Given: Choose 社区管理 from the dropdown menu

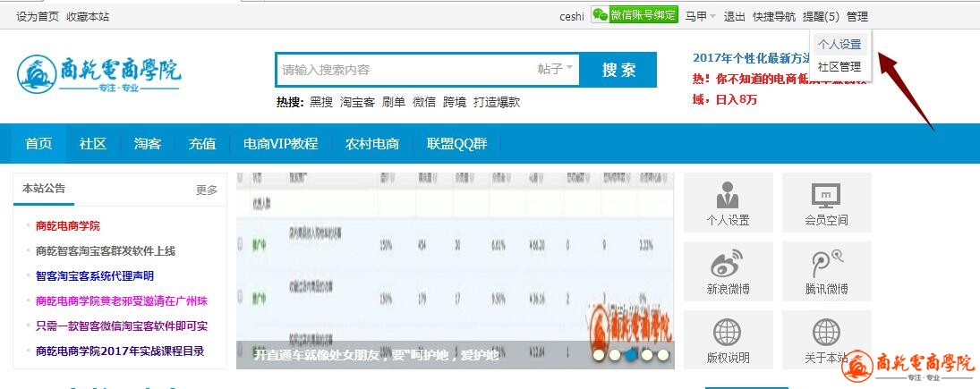Looking at the screenshot, I should 839,66.
